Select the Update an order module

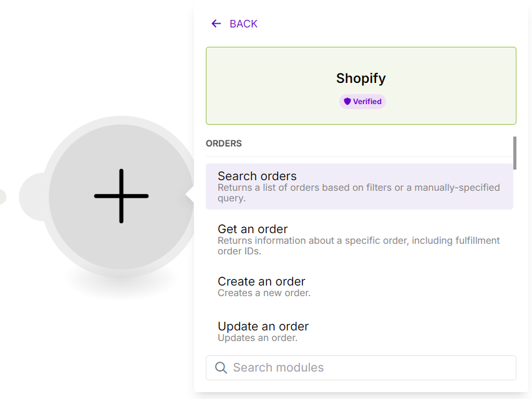263,327
